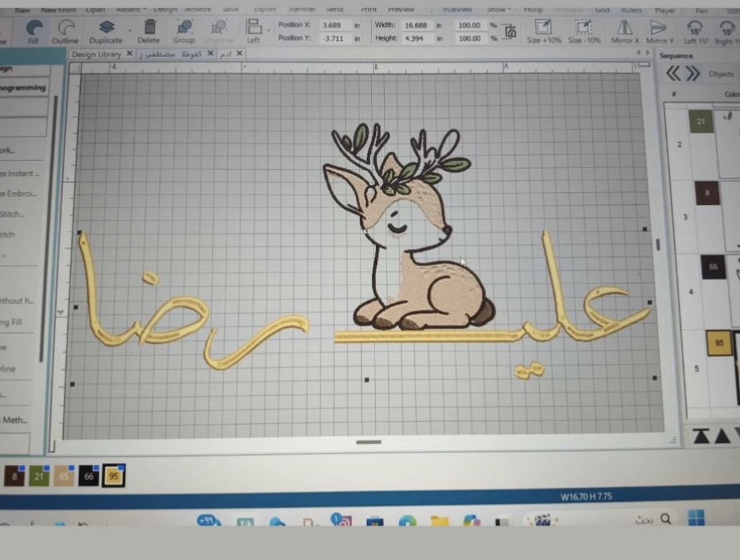Select brown color 8 in Sequence
Image resolution: width=740 pixels, height=560 pixels.
point(707,193)
